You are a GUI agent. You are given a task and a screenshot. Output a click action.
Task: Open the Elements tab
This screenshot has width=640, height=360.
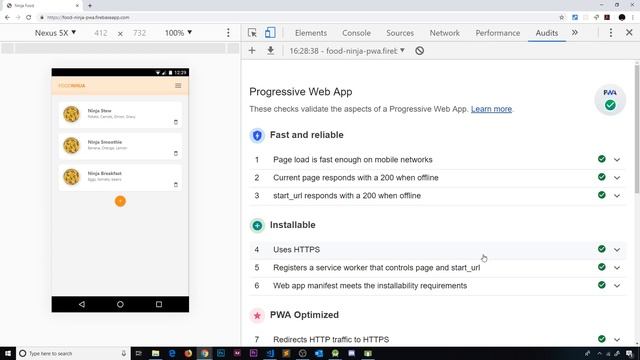[x=311, y=33]
